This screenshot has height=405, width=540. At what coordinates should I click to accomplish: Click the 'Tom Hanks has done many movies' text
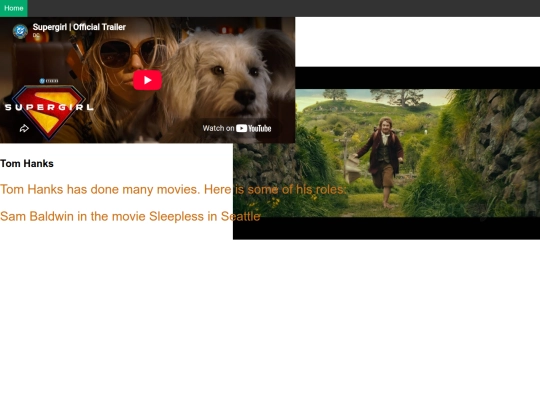(172, 189)
